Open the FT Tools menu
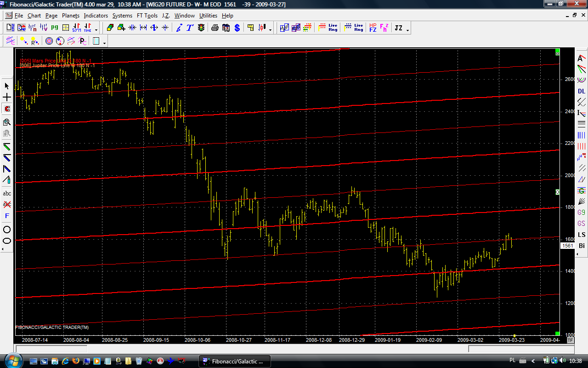 point(147,16)
